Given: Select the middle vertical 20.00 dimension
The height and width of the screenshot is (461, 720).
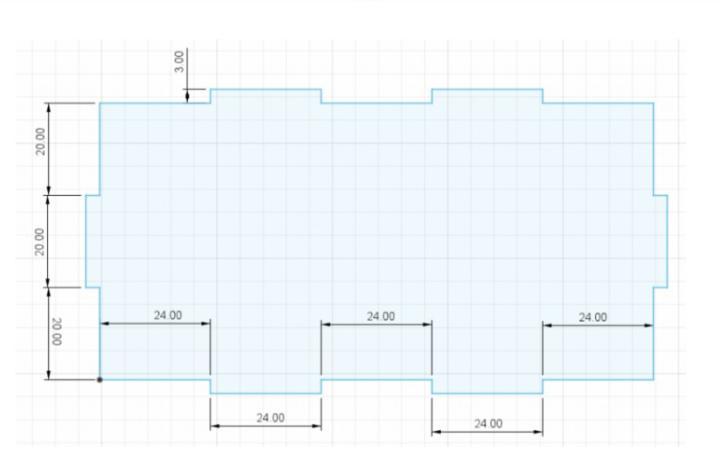Looking at the screenshot, I should (39, 242).
